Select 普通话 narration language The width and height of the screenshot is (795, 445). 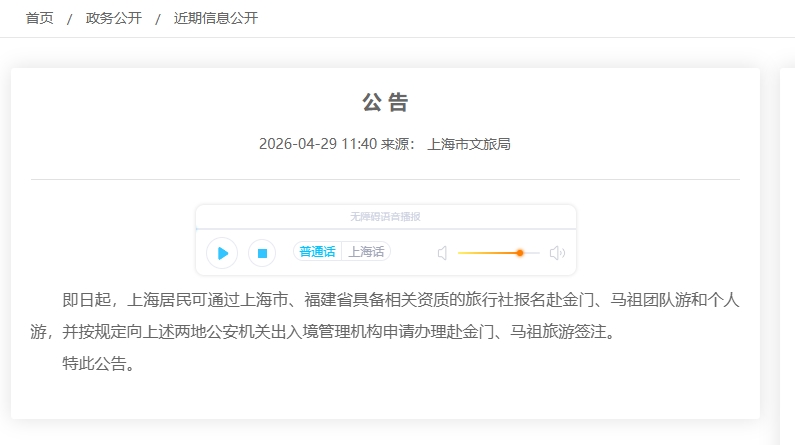pos(317,251)
